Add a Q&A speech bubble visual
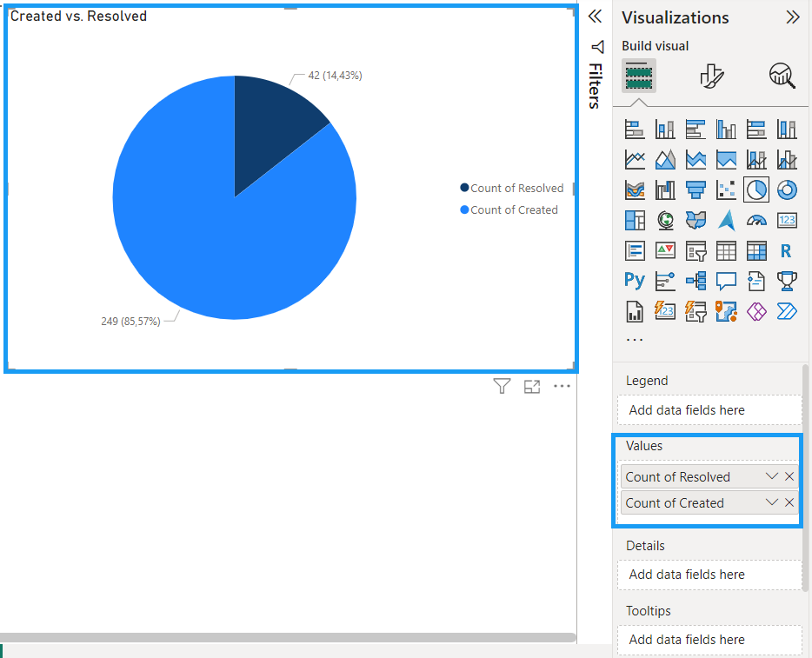Image resolution: width=812 pixels, height=658 pixels. coord(726,281)
